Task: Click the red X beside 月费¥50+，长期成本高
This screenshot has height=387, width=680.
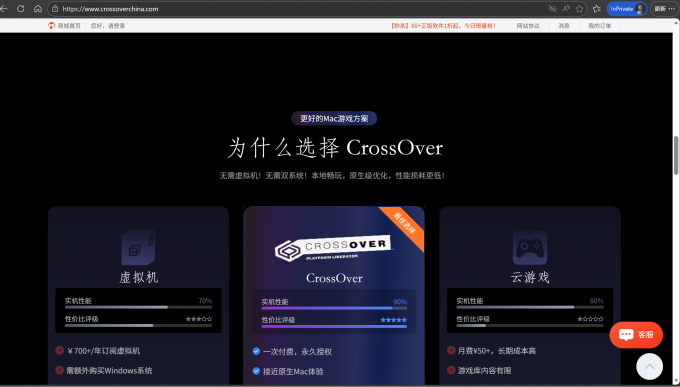Action: [x=451, y=350]
